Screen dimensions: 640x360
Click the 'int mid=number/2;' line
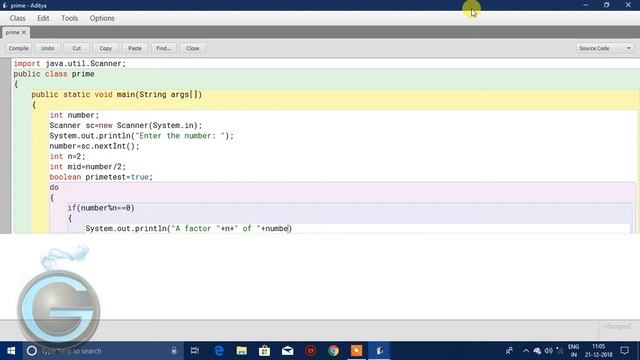click(x=88, y=167)
